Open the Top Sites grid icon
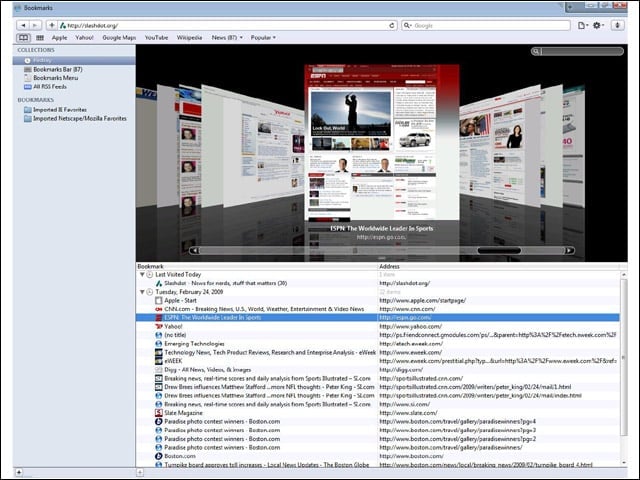This screenshot has height=480, width=640. 40,38
